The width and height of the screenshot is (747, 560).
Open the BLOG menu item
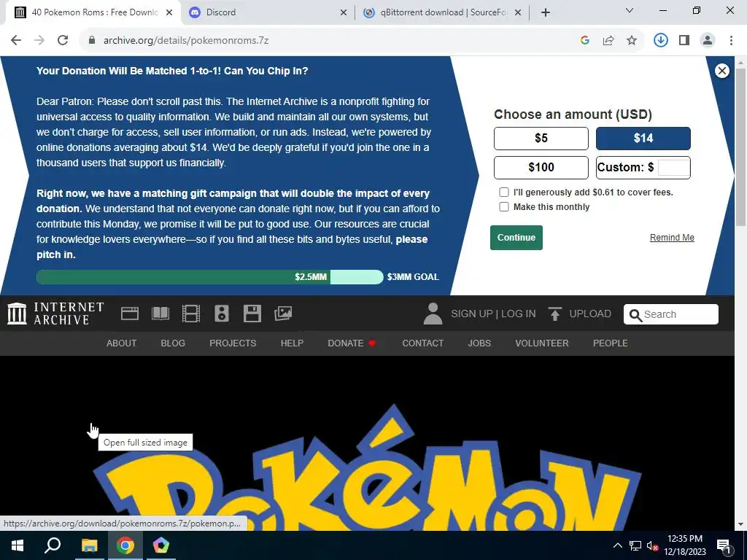(x=173, y=343)
